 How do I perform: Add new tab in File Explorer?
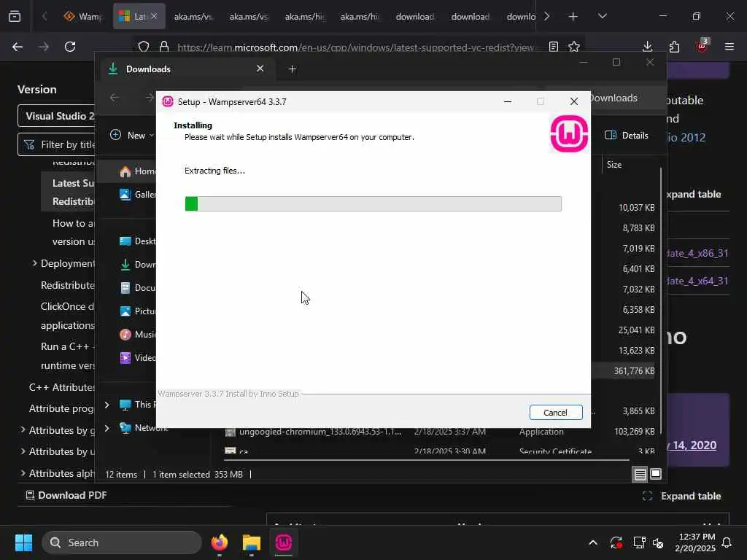[x=292, y=69]
